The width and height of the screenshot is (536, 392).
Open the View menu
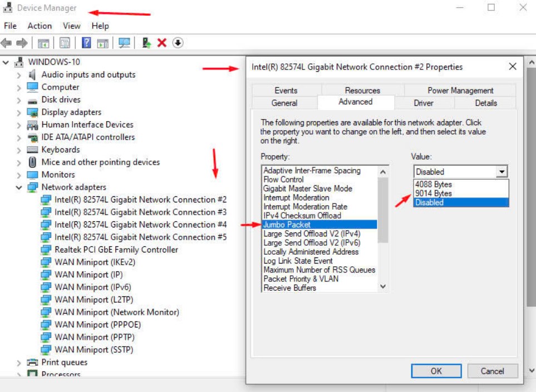[71, 26]
